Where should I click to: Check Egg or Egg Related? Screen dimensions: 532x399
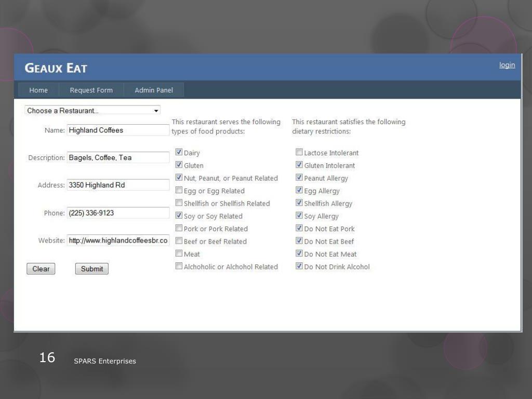pyautogui.click(x=179, y=190)
